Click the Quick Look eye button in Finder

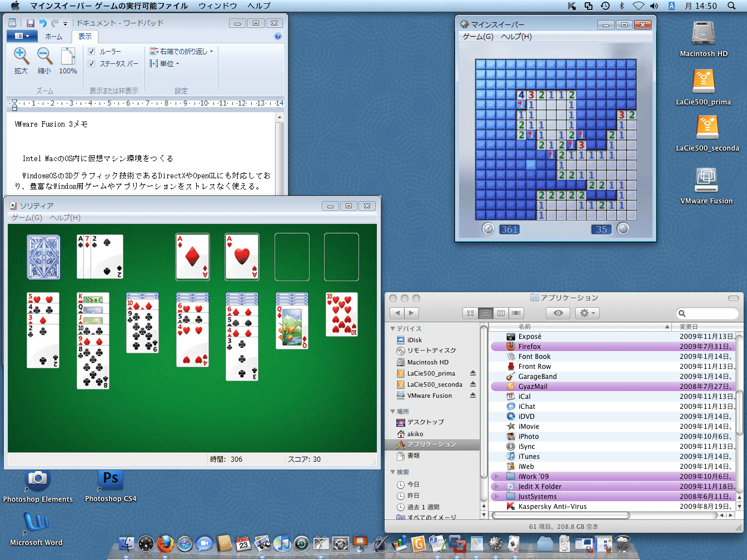point(558,313)
